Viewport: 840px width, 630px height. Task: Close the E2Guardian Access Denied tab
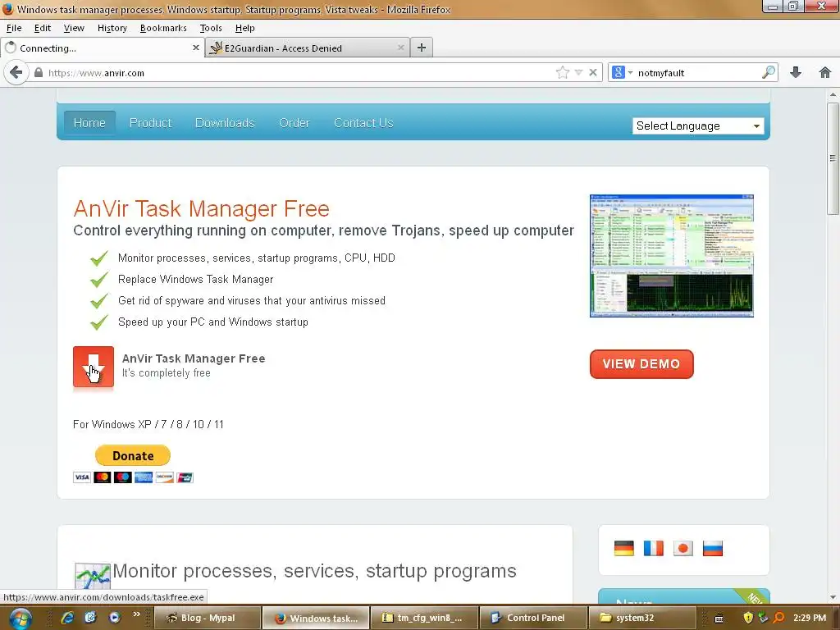(x=400, y=48)
